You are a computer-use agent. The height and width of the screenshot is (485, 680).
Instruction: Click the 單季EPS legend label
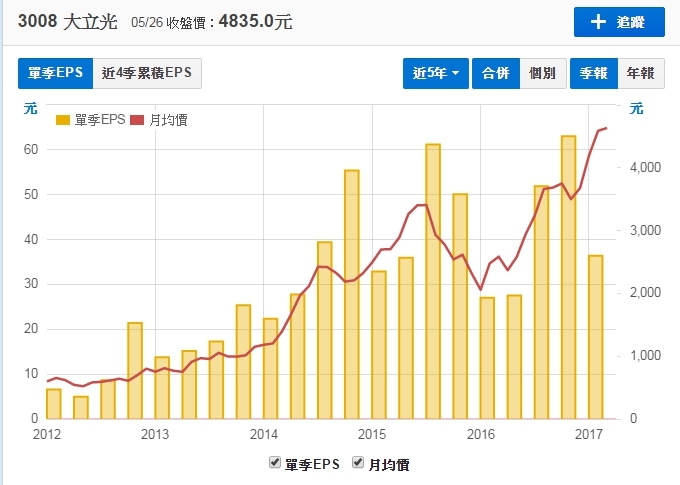pyautogui.click(x=100, y=120)
